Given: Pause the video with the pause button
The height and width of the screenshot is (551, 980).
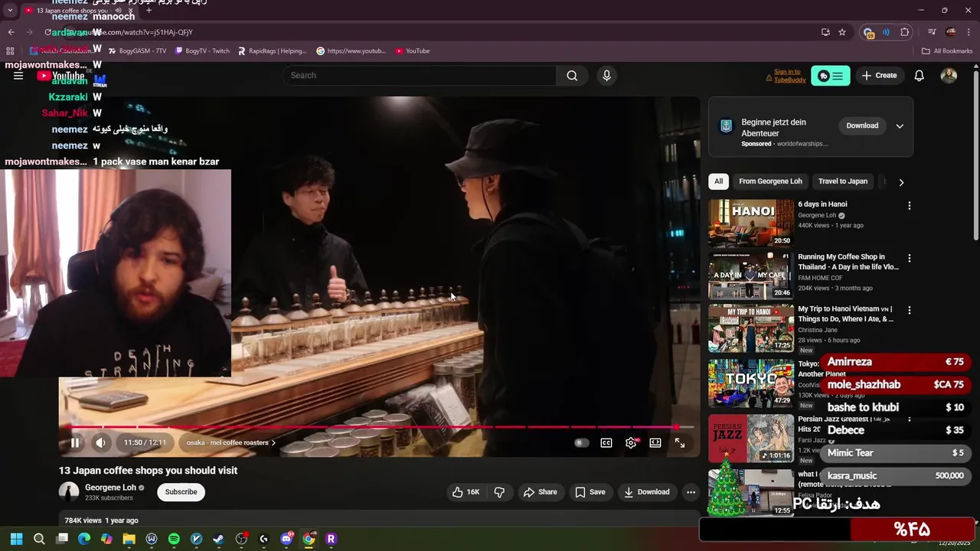Looking at the screenshot, I should (75, 442).
